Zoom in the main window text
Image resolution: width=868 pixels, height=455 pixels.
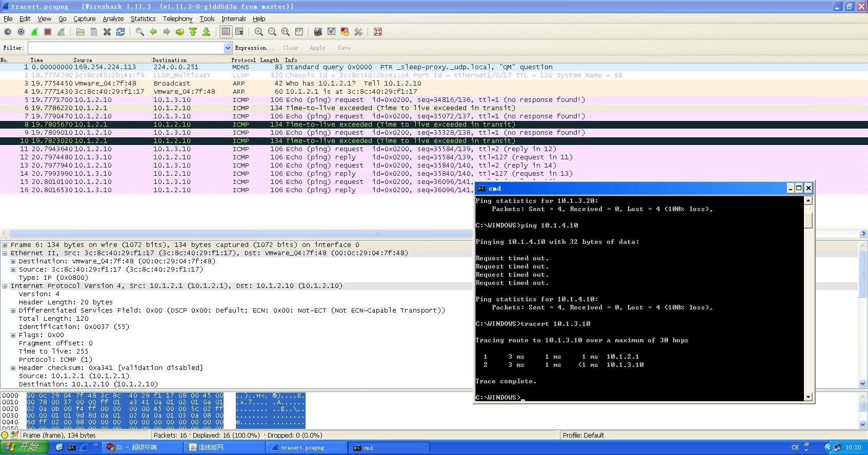click(x=259, y=32)
